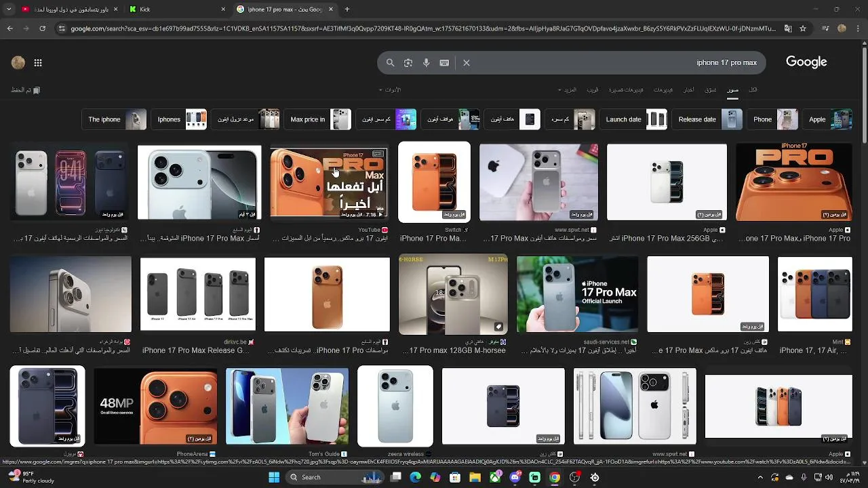Open the Google apps grid
The width and height of the screenshot is (868, 488).
coord(38,63)
